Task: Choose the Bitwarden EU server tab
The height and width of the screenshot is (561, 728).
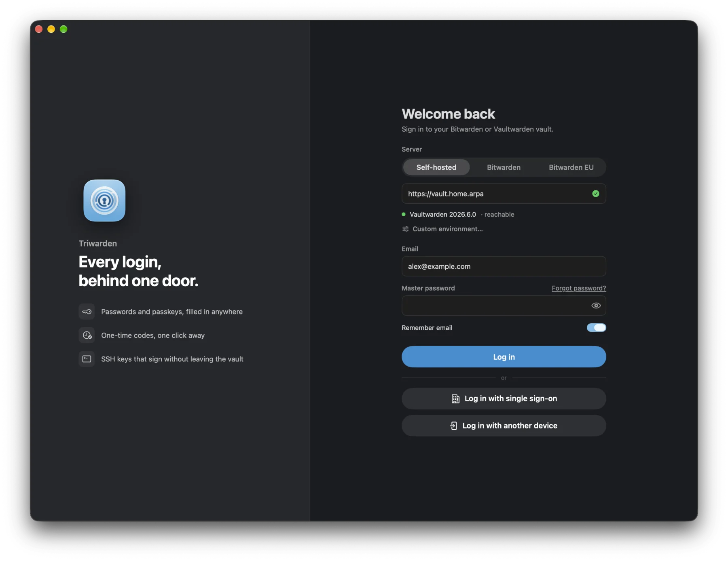Action: (571, 167)
